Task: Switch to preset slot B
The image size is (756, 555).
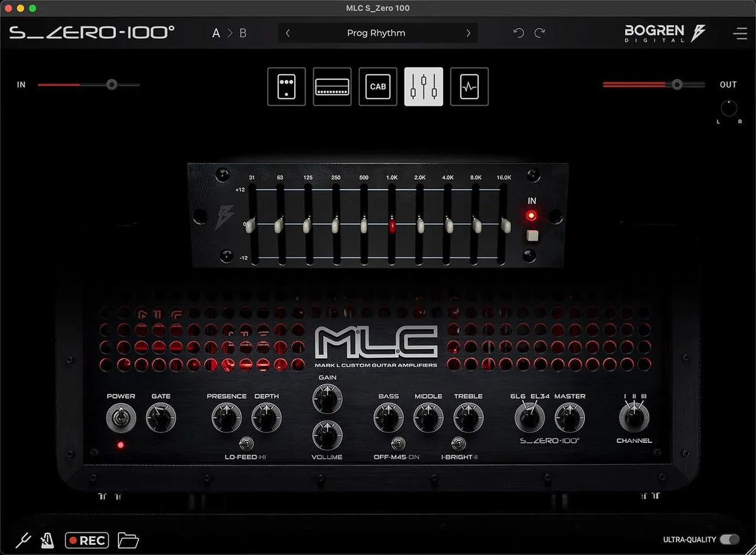Action: pos(243,33)
